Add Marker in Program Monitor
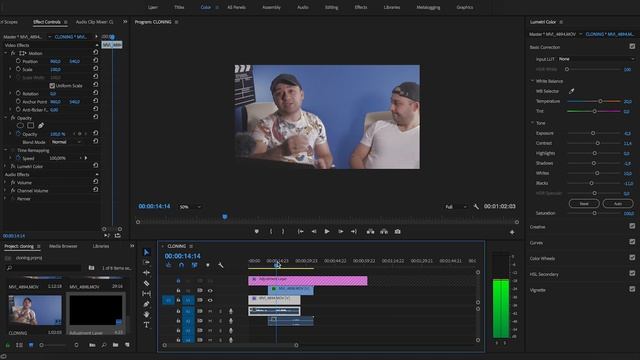The height and width of the screenshot is (360, 640). pyautogui.click(x=256, y=231)
